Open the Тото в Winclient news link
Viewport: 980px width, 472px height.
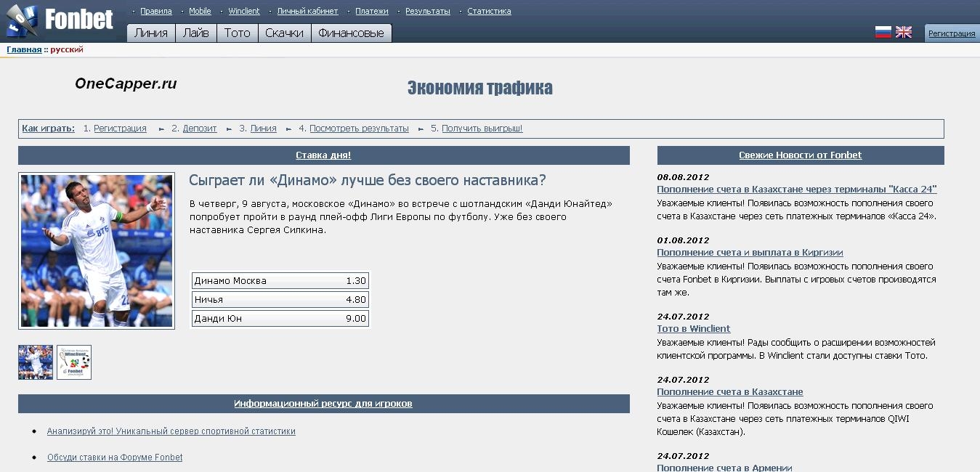tap(693, 329)
